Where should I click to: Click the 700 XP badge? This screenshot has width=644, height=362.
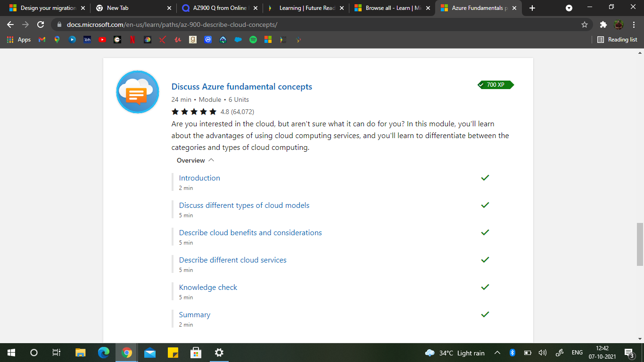[495, 85]
